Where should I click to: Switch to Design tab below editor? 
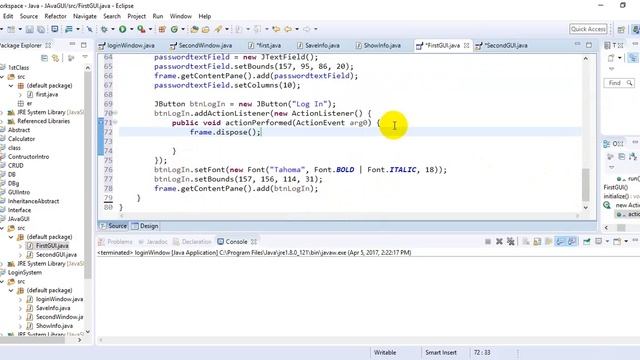(x=145, y=226)
